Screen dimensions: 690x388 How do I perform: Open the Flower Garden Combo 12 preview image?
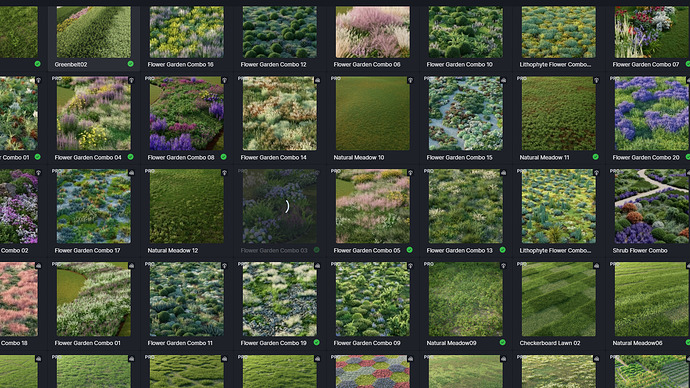click(x=280, y=32)
